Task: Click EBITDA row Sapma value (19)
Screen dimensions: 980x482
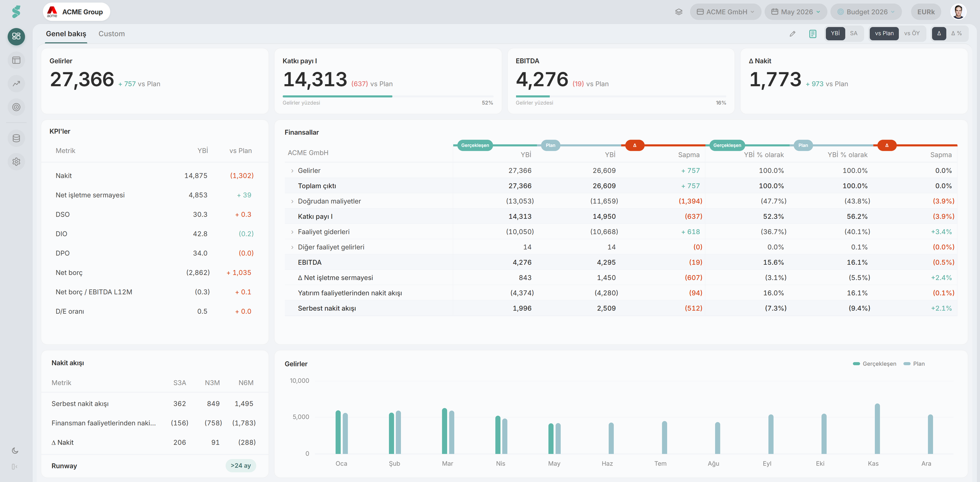Action: tap(696, 262)
